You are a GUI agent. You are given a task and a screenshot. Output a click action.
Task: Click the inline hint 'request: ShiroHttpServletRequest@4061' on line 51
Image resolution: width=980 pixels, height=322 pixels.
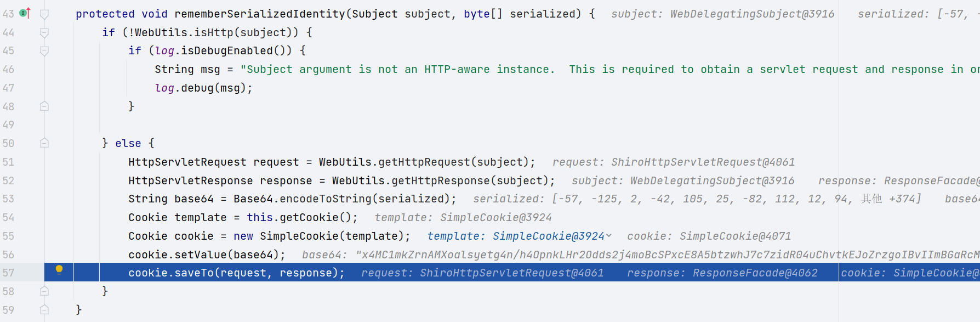[x=673, y=162]
